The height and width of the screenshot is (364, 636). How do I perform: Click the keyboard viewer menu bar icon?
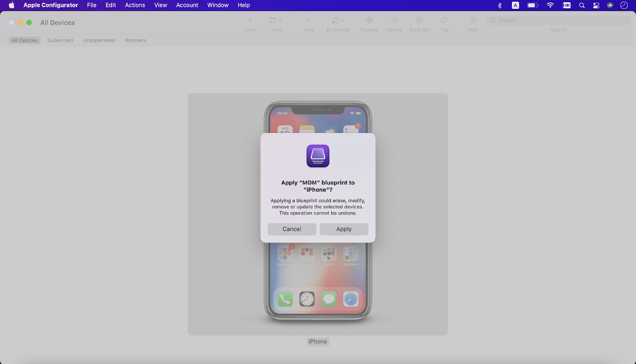567,6
